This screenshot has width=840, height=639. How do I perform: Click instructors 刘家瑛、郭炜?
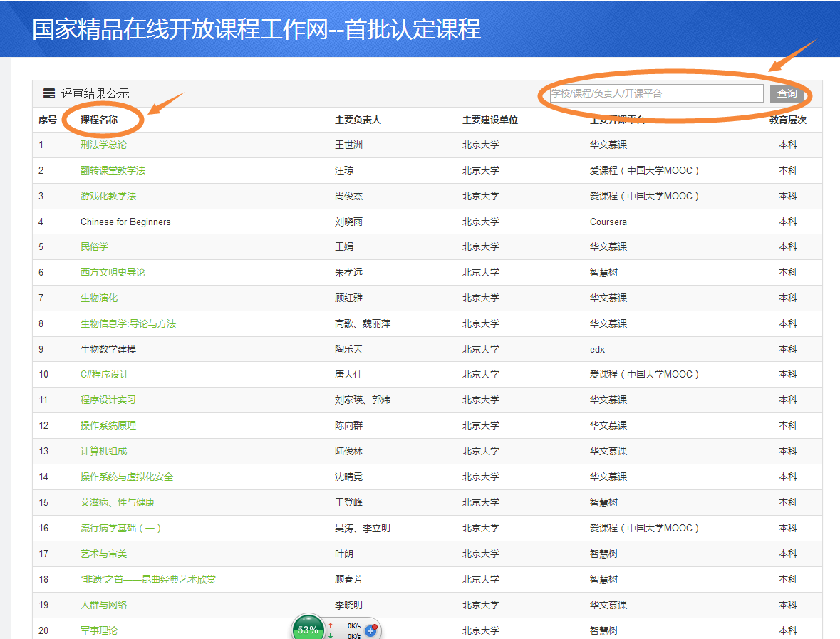coord(363,400)
